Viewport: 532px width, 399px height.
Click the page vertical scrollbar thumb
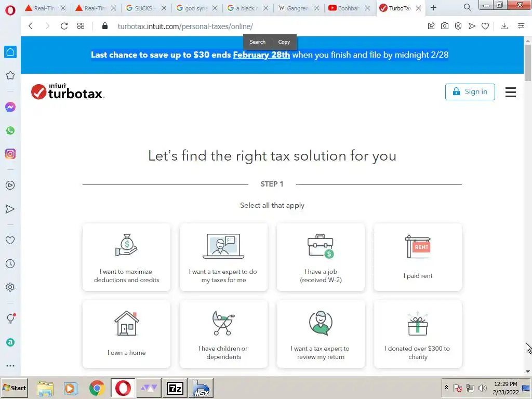click(528, 62)
